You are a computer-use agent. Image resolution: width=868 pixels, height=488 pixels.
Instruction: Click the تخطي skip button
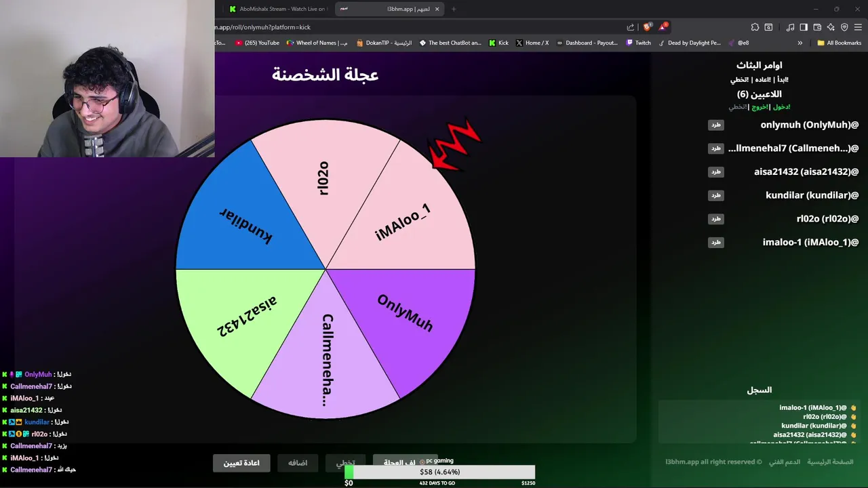[x=346, y=463]
